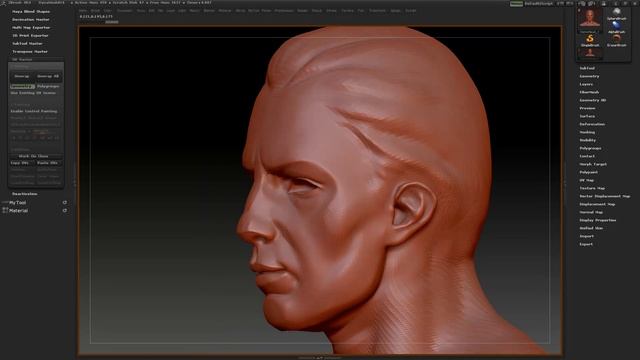Image resolution: width=640 pixels, height=360 pixels.
Task: Expand the Deactivation section
Action: click(24, 194)
